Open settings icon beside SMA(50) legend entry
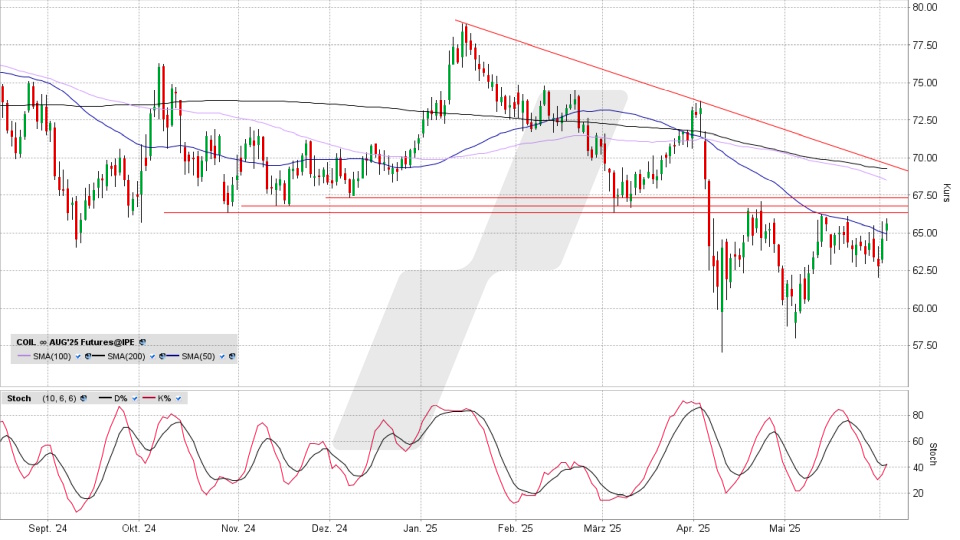960x540 pixels. point(232,356)
